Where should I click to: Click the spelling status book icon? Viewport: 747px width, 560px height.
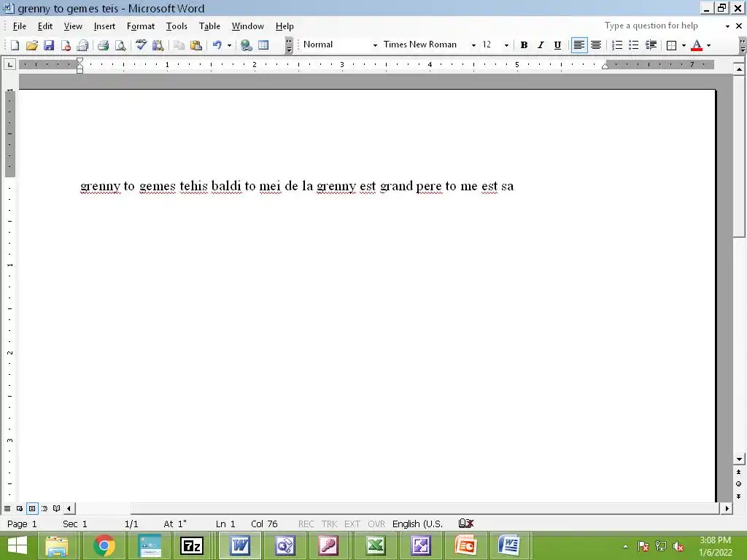pyautogui.click(x=466, y=524)
